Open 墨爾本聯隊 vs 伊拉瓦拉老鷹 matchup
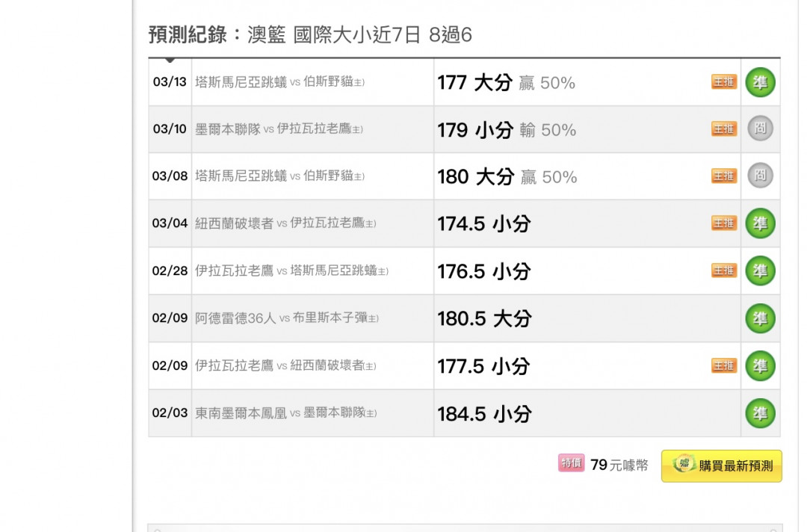Screen dimensions: 807x532 pyautogui.click(x=279, y=129)
